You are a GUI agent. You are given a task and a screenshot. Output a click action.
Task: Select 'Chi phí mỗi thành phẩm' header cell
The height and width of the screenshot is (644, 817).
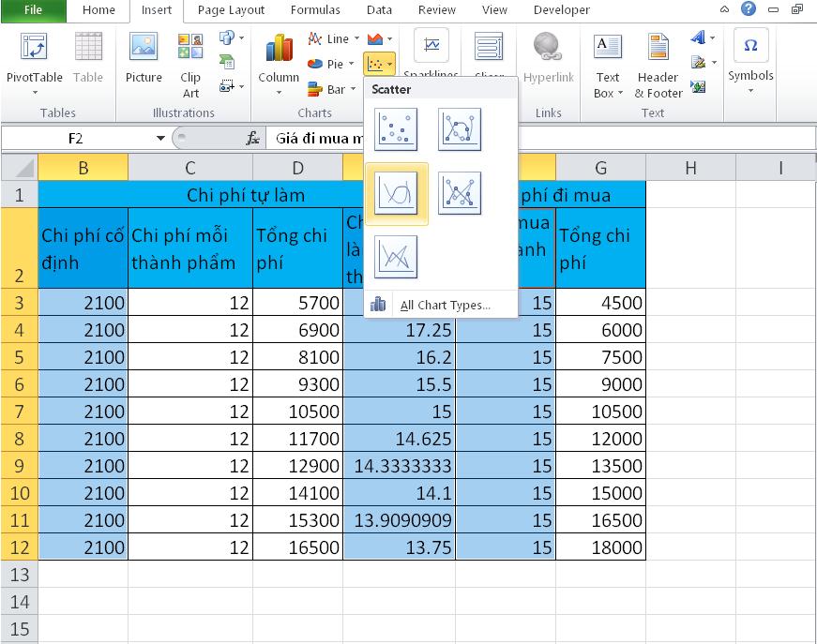coord(190,248)
